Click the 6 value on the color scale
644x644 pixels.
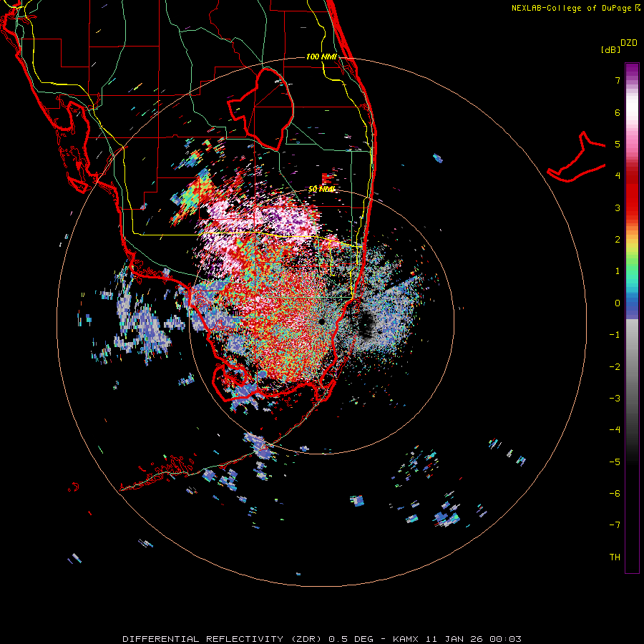618,112
